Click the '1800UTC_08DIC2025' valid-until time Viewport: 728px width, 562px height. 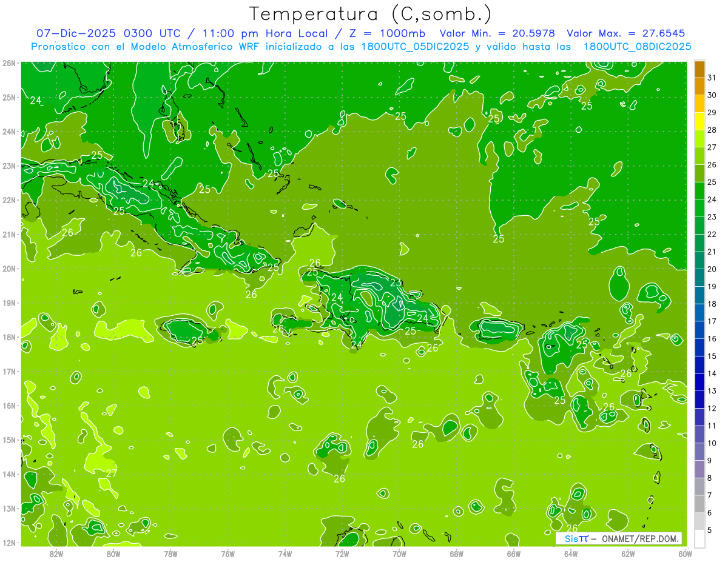coord(638,47)
